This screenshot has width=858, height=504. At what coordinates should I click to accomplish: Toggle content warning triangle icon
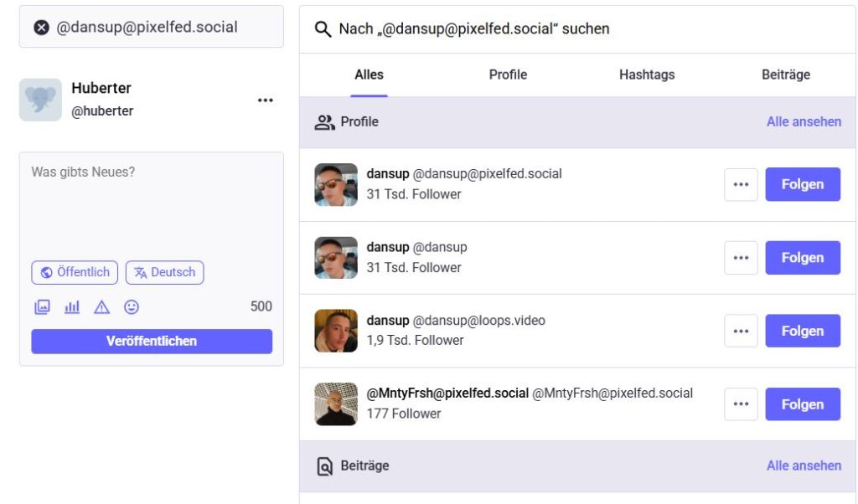tap(101, 306)
